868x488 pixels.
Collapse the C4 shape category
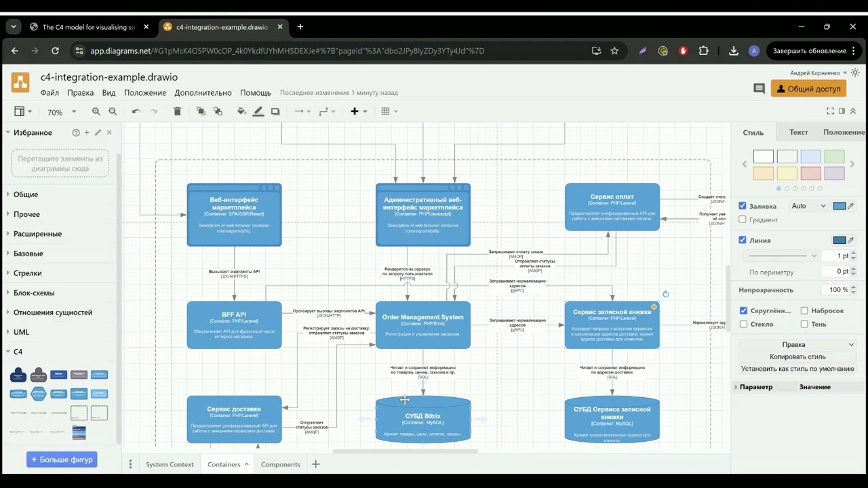coord(18,352)
